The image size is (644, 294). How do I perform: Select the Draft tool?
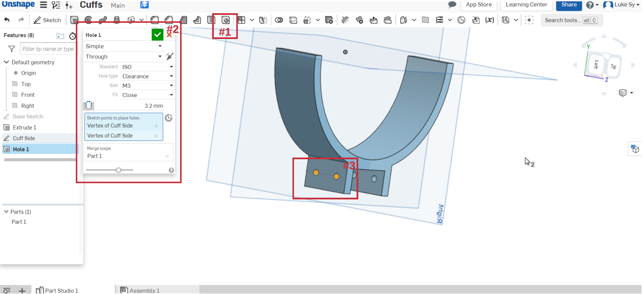pyautogui.click(x=183, y=20)
